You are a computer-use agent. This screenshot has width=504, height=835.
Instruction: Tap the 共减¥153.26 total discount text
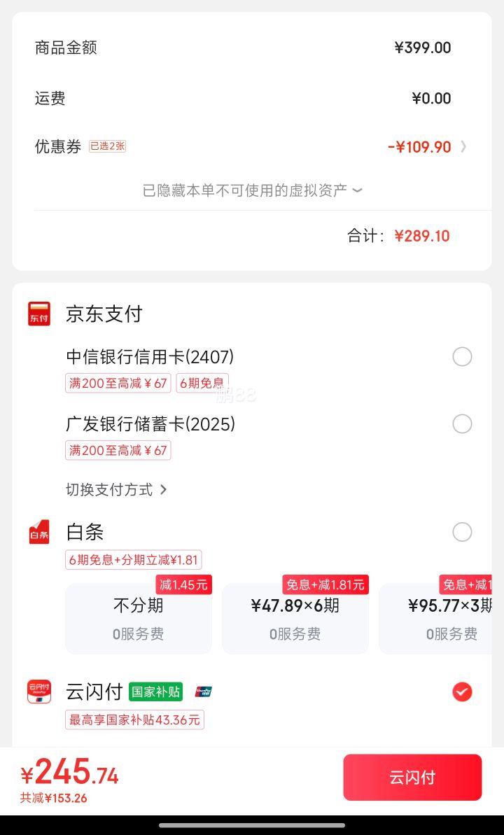(53, 799)
